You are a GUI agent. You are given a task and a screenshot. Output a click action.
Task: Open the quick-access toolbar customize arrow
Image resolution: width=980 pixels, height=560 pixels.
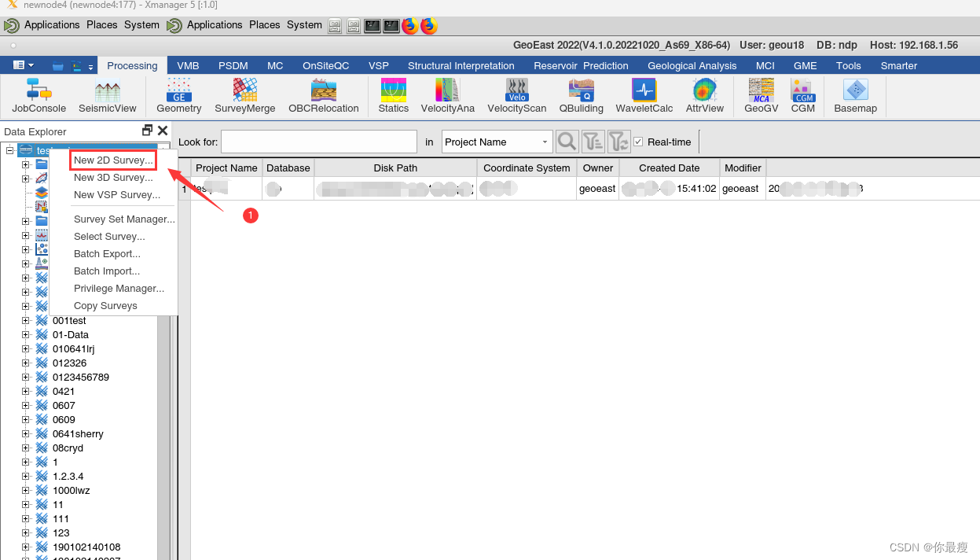tap(91, 66)
